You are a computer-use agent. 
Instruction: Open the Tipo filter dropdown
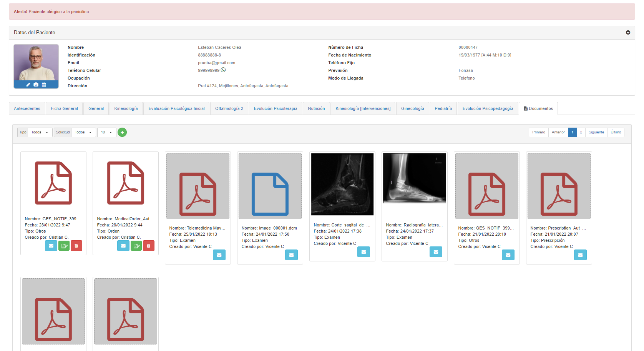(x=40, y=132)
